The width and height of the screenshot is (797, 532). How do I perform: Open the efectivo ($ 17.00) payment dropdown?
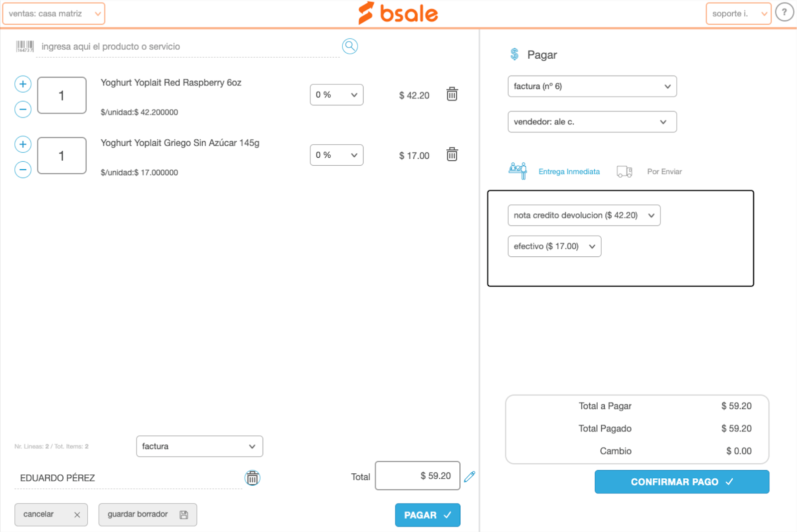(x=554, y=246)
